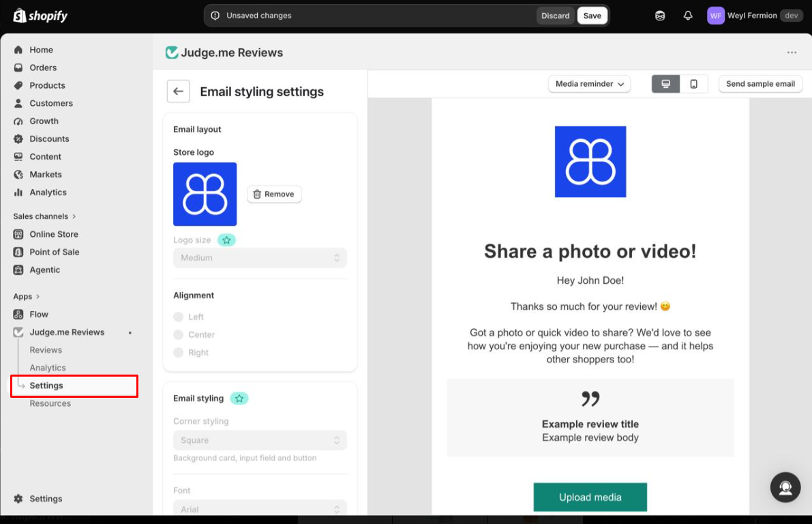Switch to desktop preview
Screen dimensions: 812x524
pos(665,84)
